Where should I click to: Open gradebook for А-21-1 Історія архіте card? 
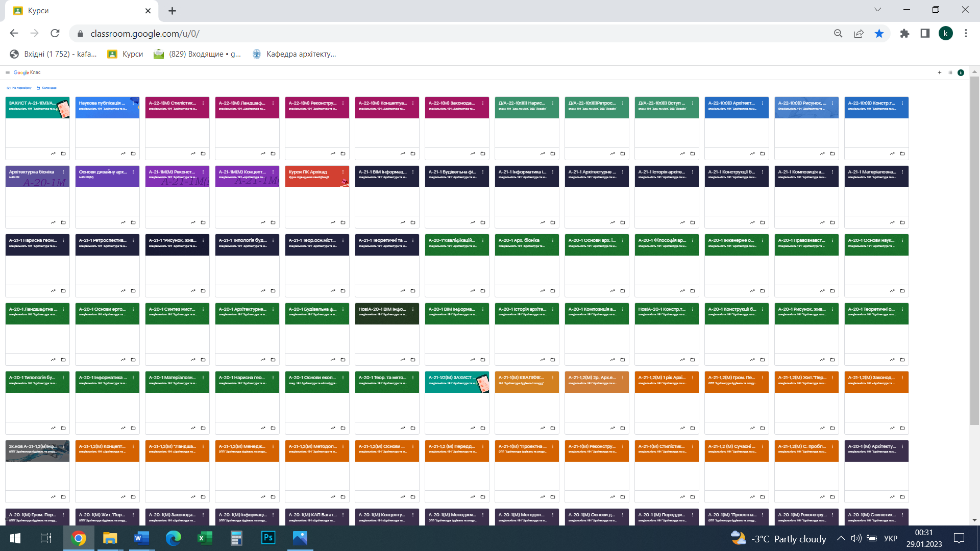682,222
